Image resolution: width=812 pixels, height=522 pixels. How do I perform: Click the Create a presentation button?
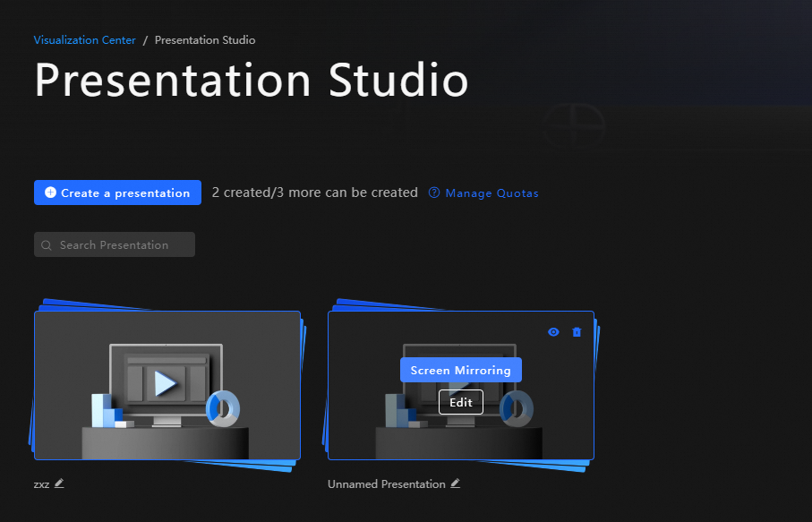117,193
